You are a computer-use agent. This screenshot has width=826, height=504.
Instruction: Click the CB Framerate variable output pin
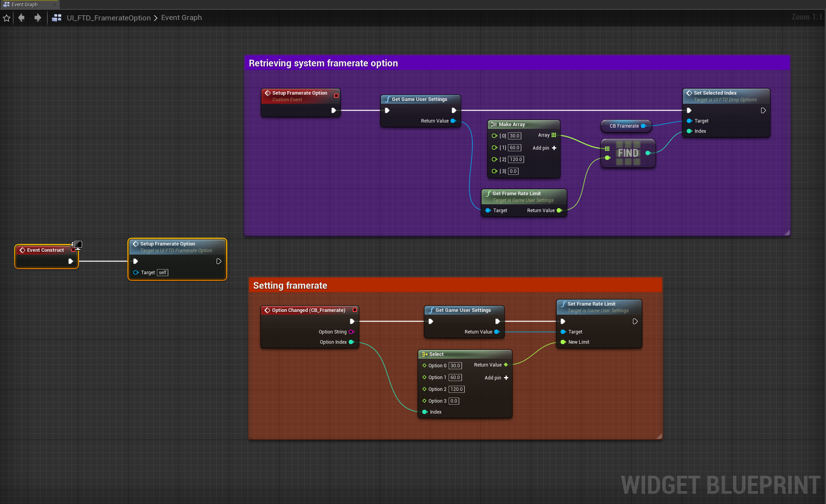click(643, 126)
